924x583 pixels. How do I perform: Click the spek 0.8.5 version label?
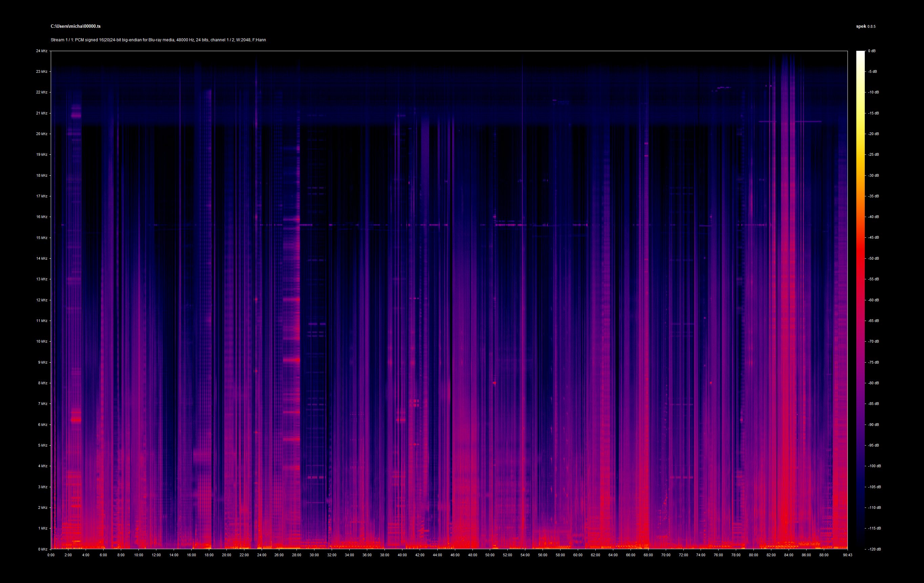pyautogui.click(x=866, y=26)
